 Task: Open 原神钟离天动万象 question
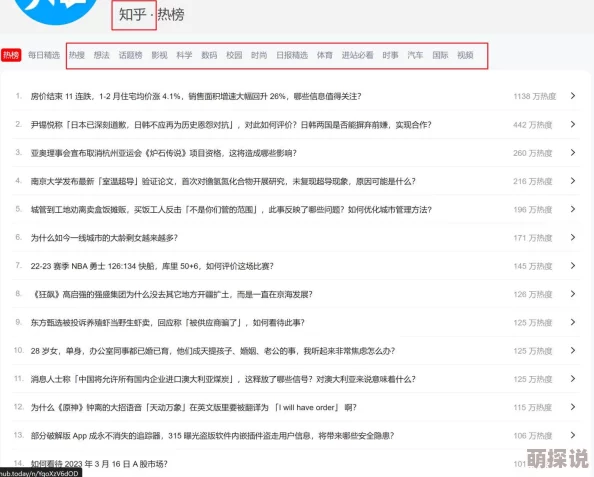[194, 407]
